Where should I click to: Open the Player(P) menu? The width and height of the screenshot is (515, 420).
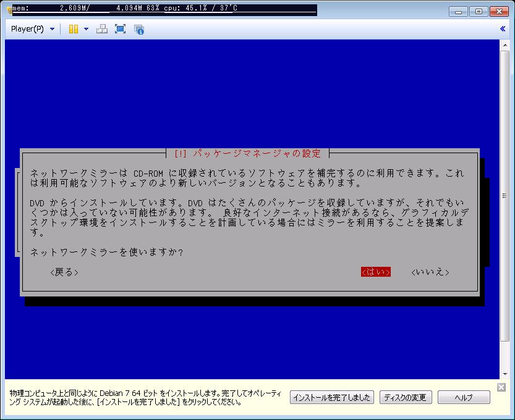pyautogui.click(x=28, y=29)
